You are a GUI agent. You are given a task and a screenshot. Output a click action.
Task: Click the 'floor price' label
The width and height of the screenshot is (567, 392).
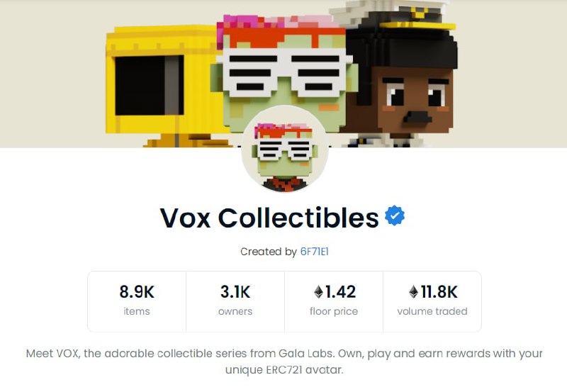click(334, 311)
